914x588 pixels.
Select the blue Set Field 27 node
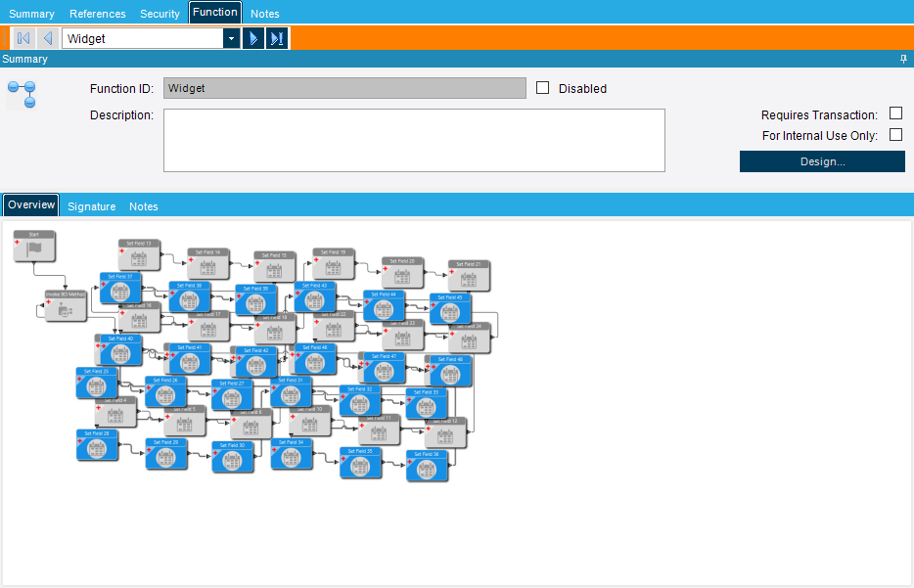(232, 394)
